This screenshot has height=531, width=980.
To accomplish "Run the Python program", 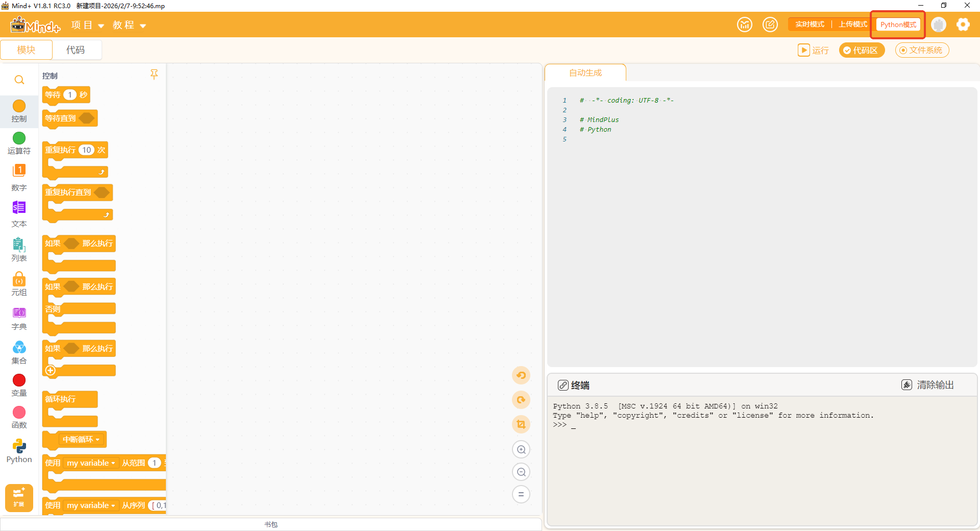I will tap(814, 50).
